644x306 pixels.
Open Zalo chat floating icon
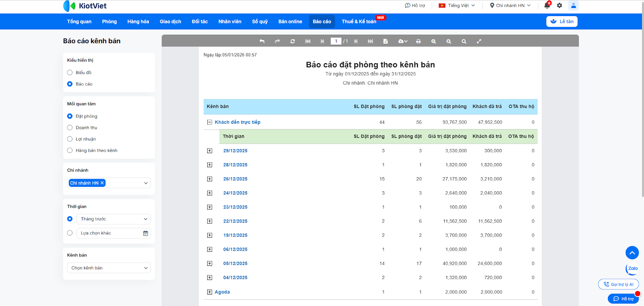click(x=632, y=269)
